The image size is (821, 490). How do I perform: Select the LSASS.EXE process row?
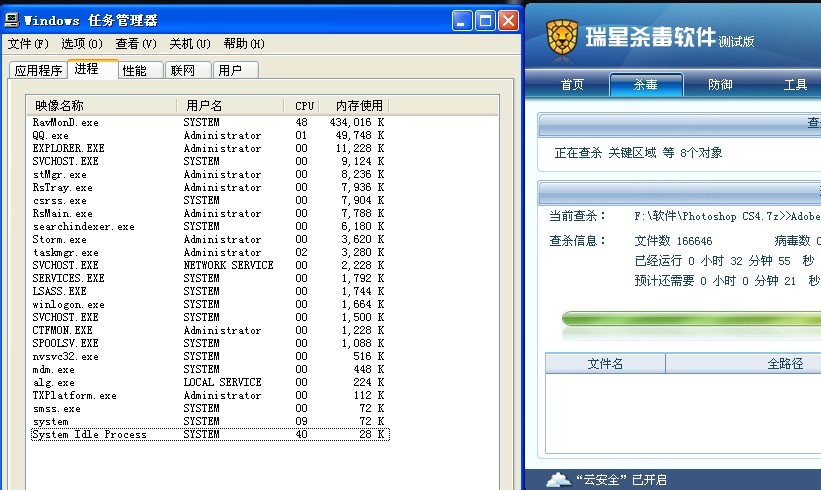pos(210,292)
